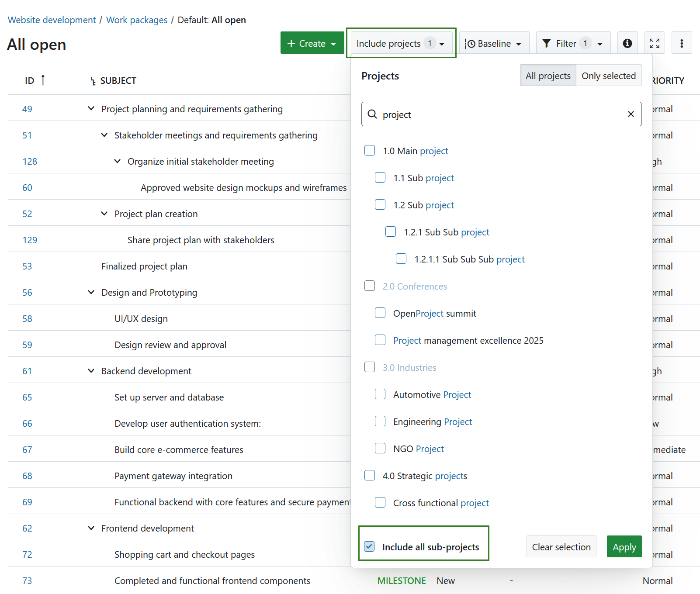The height and width of the screenshot is (594, 700).
Task: Activate full screen view icon
Action: 655,43
